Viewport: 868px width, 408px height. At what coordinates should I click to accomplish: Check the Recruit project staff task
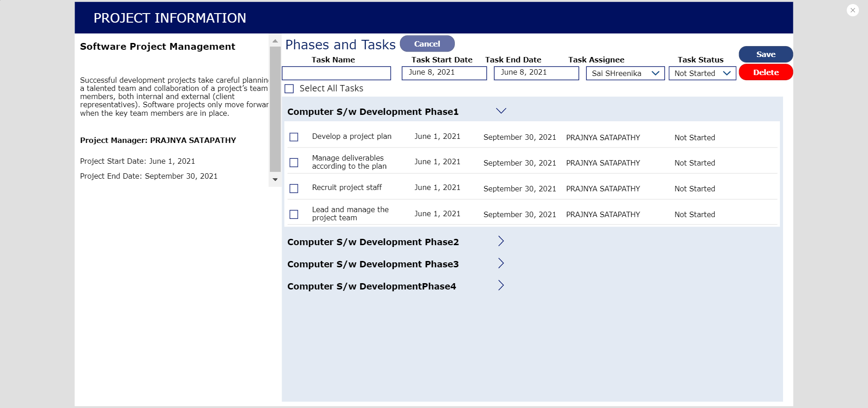coord(294,189)
